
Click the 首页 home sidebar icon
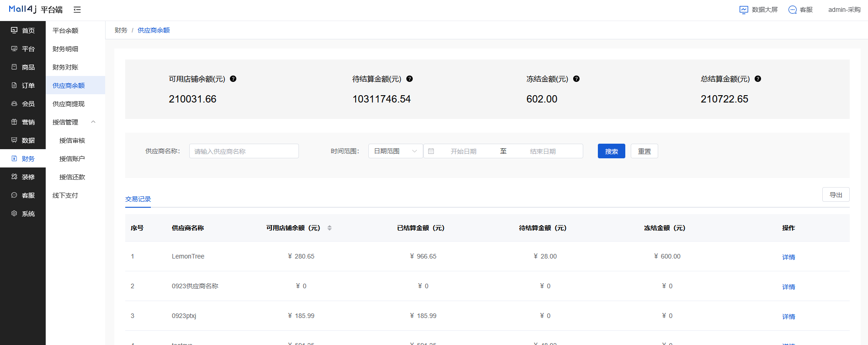14,30
